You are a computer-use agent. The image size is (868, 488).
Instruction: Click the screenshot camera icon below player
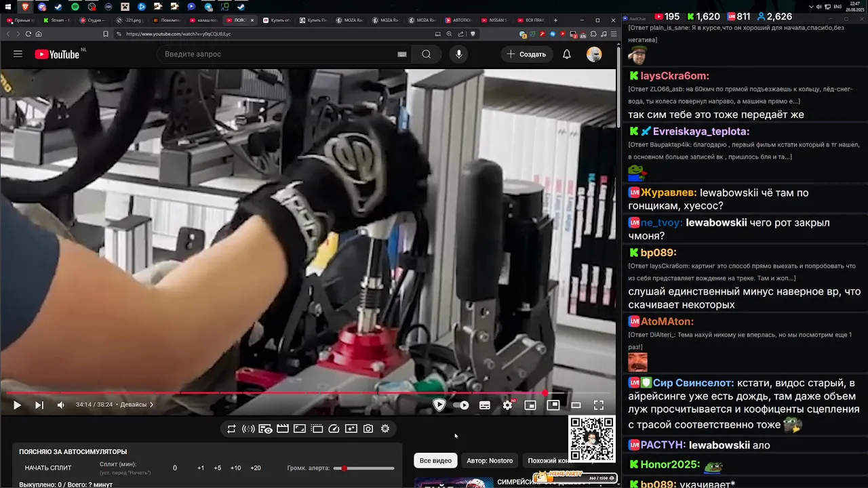[368, 429]
